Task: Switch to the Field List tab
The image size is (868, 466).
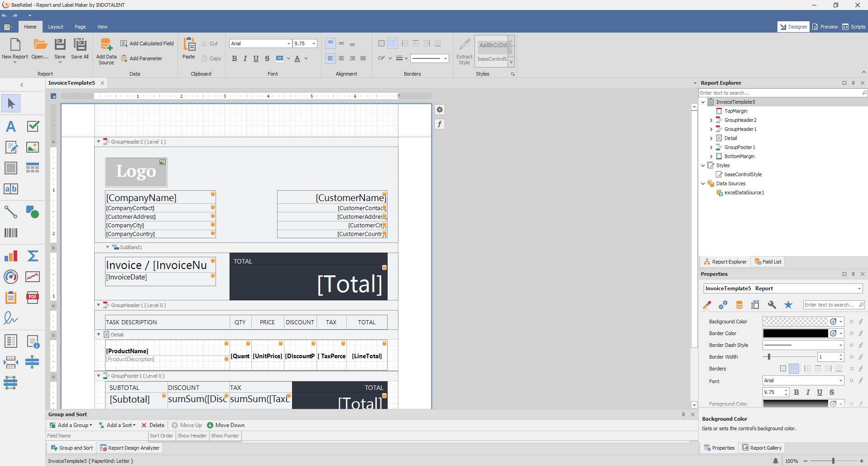Action: [768, 262]
